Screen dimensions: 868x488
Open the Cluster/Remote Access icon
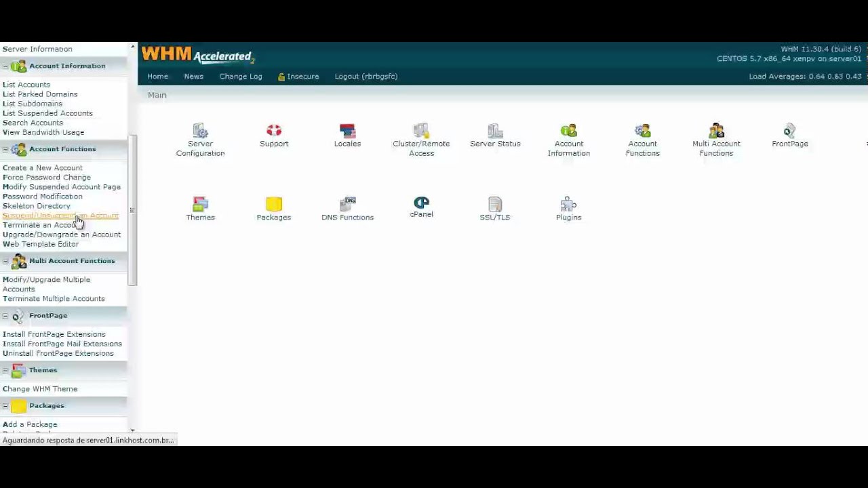(421, 131)
